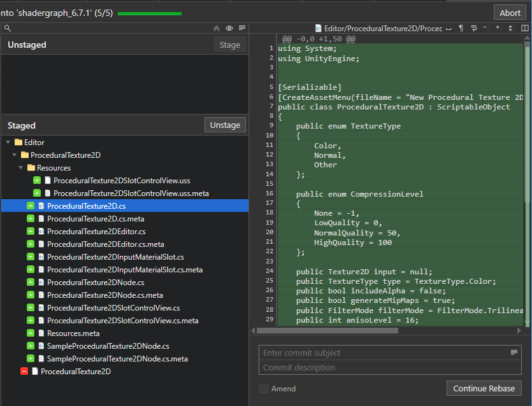Collapse the Editor folder

pos(8,143)
